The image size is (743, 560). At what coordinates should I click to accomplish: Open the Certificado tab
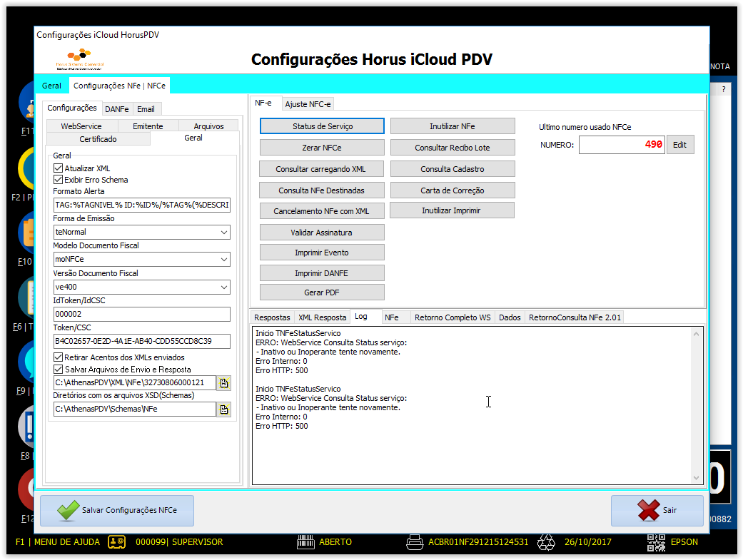(x=98, y=139)
